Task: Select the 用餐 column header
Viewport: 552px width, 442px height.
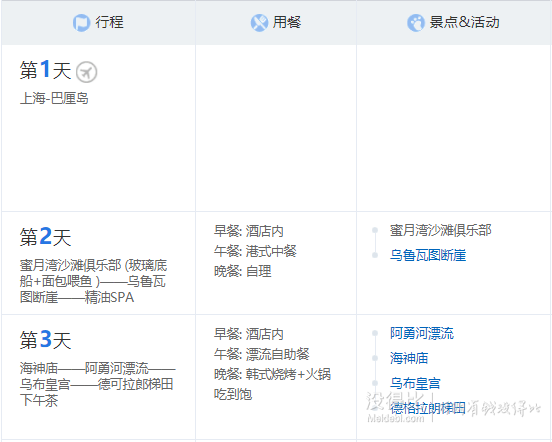Action: [x=276, y=23]
